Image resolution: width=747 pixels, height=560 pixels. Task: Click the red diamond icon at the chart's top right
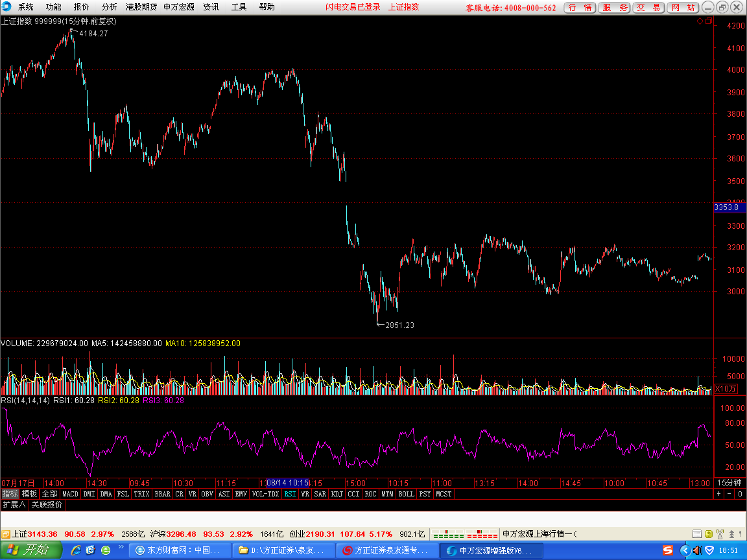700,21
